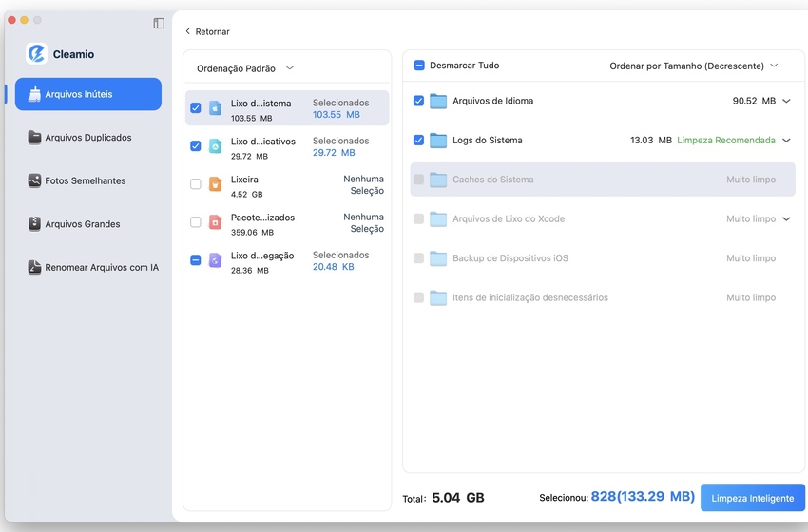The image size is (808, 532).
Task: Click the Lixo d...icativos file icon
Action: click(216, 146)
